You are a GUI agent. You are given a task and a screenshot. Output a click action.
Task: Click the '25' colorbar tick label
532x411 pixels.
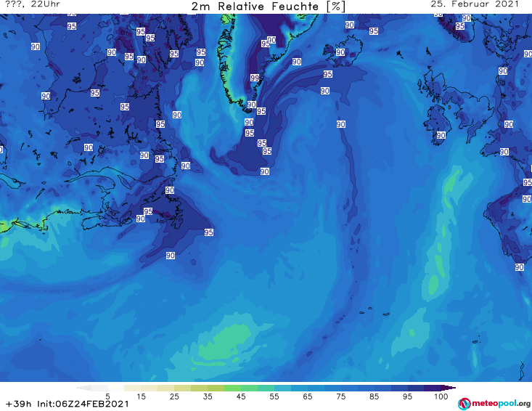[x=174, y=396]
